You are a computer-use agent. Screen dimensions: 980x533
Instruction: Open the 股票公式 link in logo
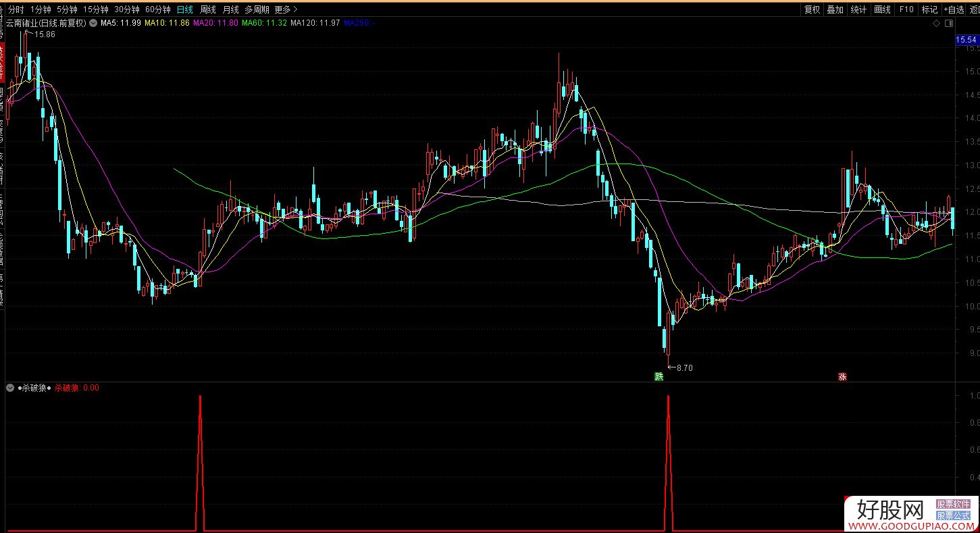click(x=953, y=515)
